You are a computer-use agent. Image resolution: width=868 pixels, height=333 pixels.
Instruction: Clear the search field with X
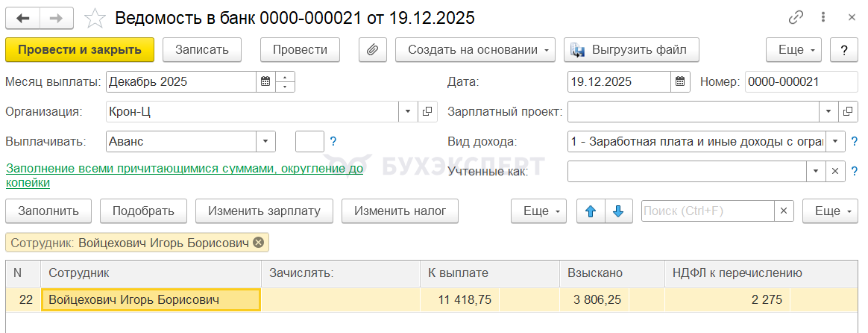783,211
